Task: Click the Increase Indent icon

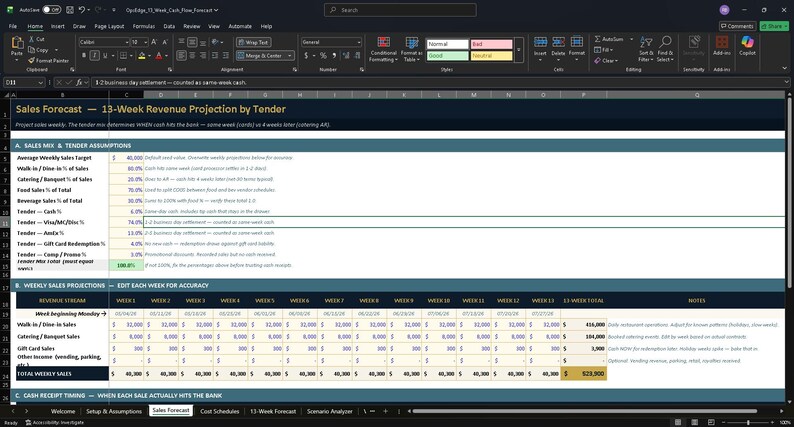Action: [226, 56]
